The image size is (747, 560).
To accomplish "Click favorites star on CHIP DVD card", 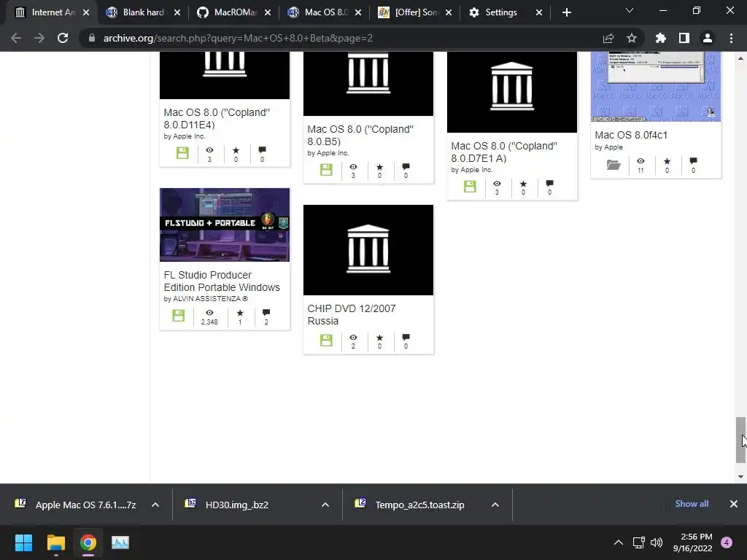I will (379, 337).
